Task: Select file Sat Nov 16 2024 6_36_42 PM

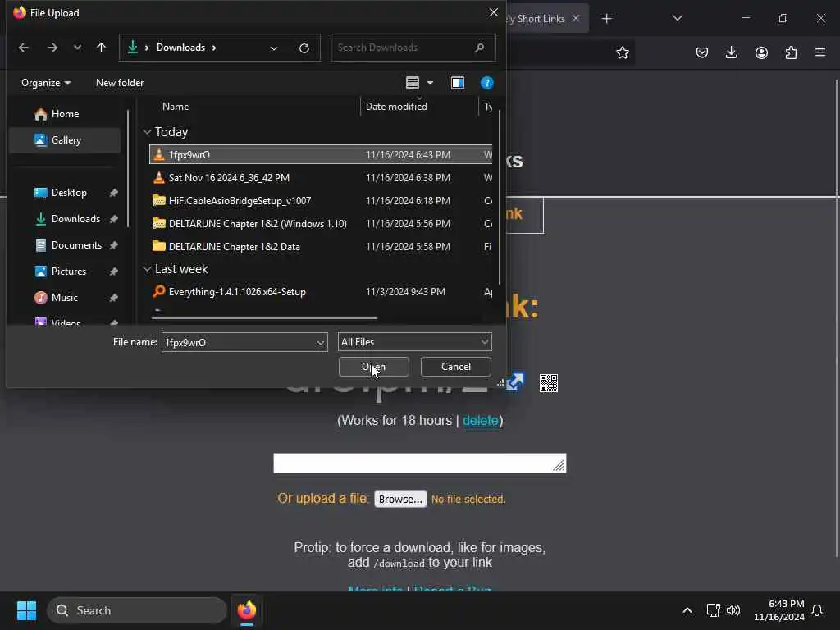Action: [321, 178]
